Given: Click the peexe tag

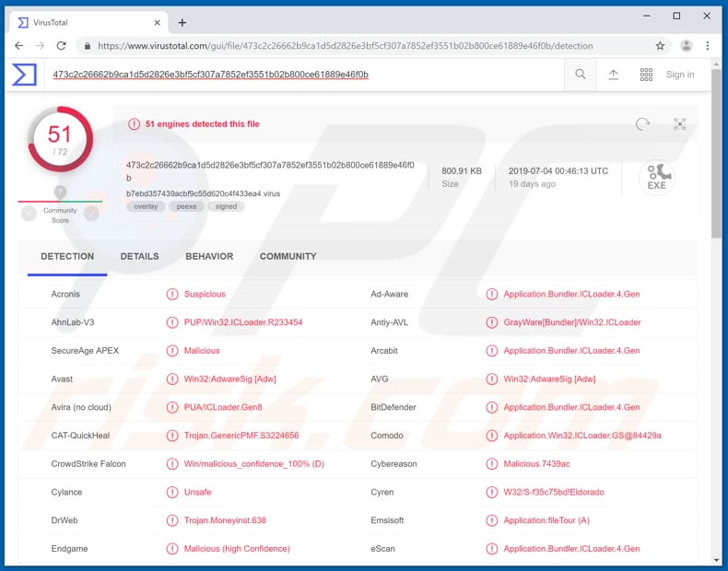Looking at the screenshot, I should click(x=186, y=206).
